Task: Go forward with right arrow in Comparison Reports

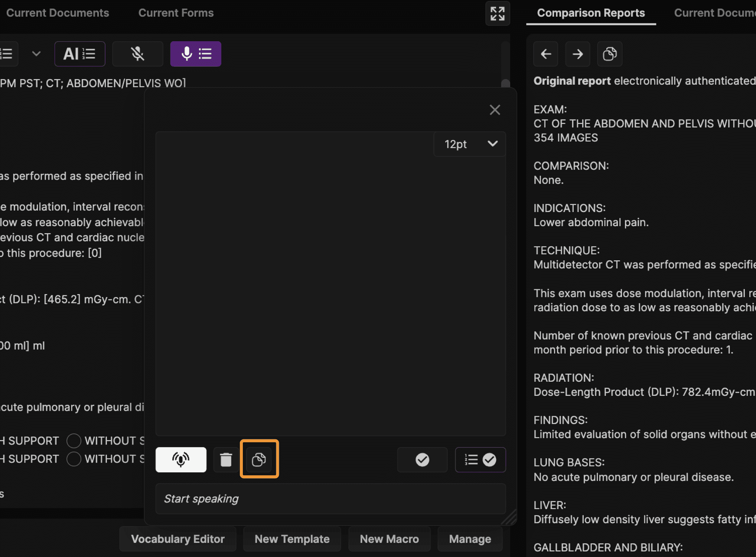Action: [577, 54]
